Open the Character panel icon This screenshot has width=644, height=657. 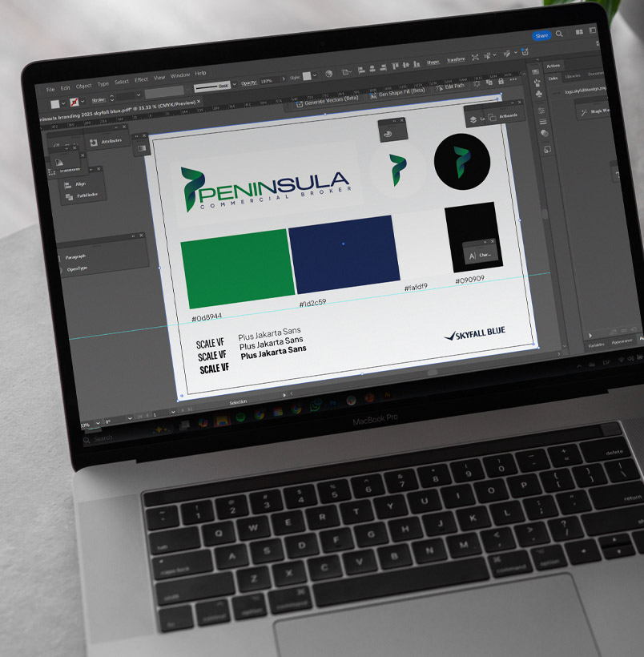pyautogui.click(x=473, y=256)
